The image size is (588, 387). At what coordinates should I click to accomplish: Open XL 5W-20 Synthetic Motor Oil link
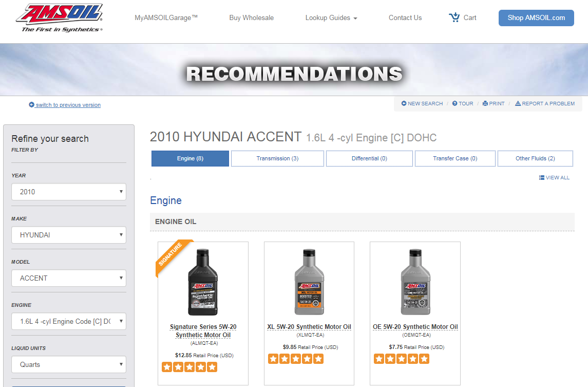(x=309, y=327)
